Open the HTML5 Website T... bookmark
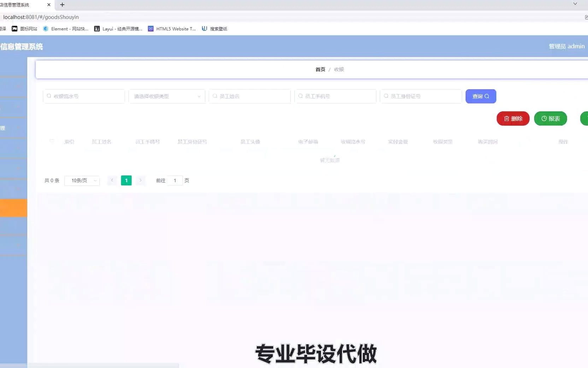This screenshot has width=588, height=368. pyautogui.click(x=172, y=29)
